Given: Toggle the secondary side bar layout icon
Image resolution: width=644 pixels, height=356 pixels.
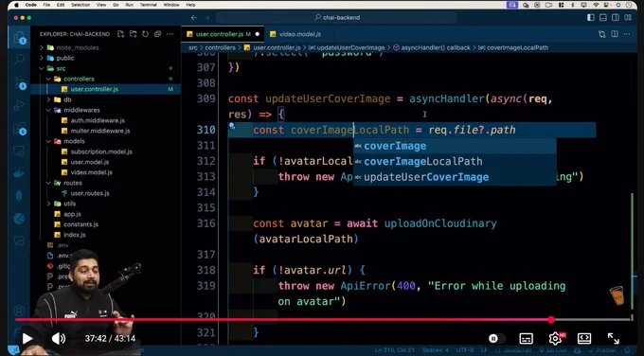Looking at the screenshot, I should click(616, 18).
